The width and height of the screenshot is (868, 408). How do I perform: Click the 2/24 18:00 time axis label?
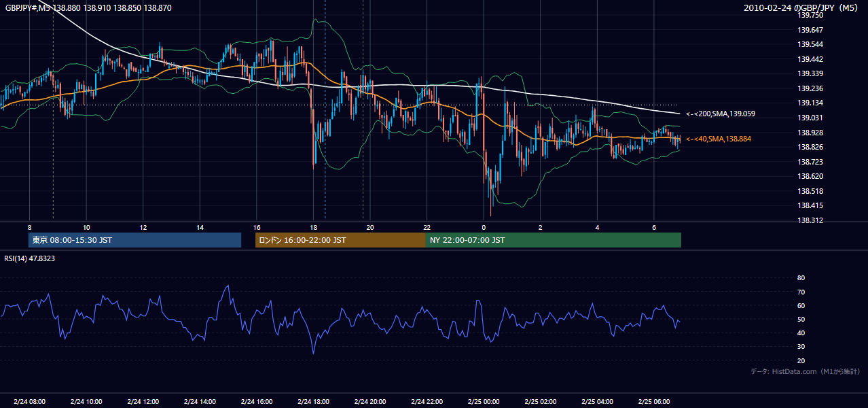coord(314,401)
